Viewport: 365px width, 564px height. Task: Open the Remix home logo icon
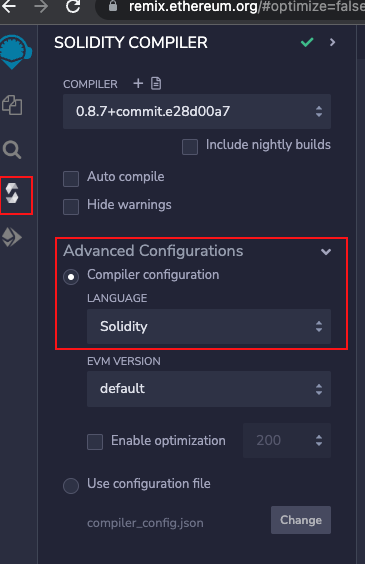[x=15, y=52]
